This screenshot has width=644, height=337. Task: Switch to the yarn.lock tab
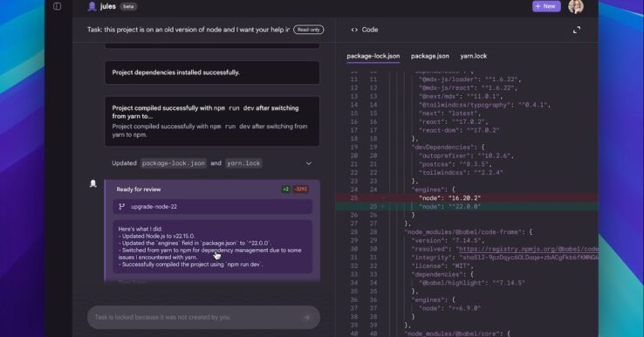pyautogui.click(x=473, y=56)
